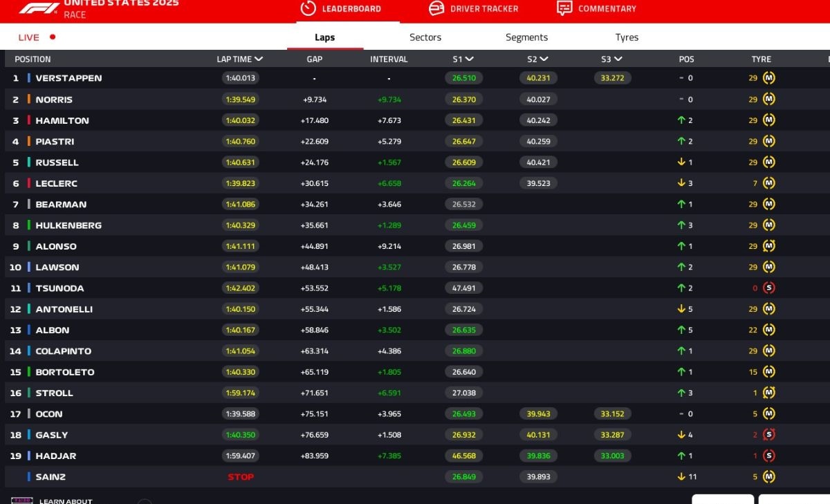
Task: Click Sainz's red STOP status
Action: (241, 476)
